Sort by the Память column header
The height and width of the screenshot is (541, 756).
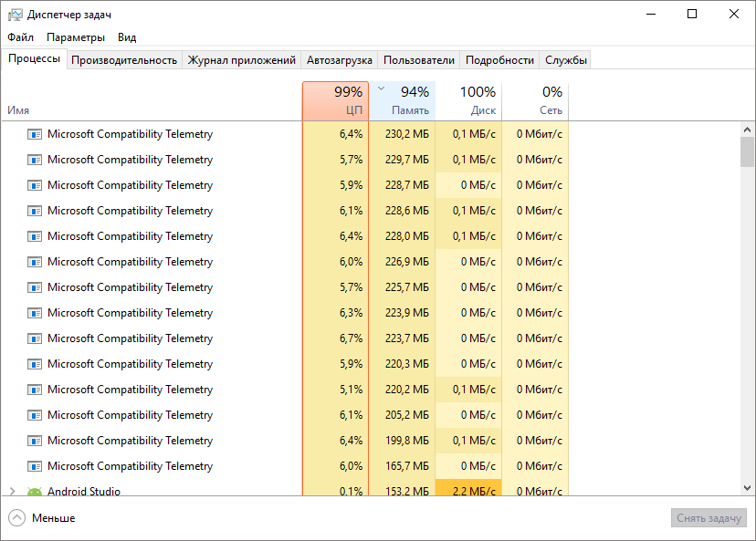pos(403,100)
